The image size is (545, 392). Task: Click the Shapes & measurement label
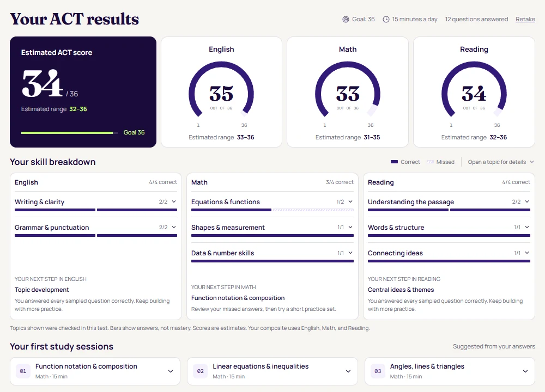[228, 228]
